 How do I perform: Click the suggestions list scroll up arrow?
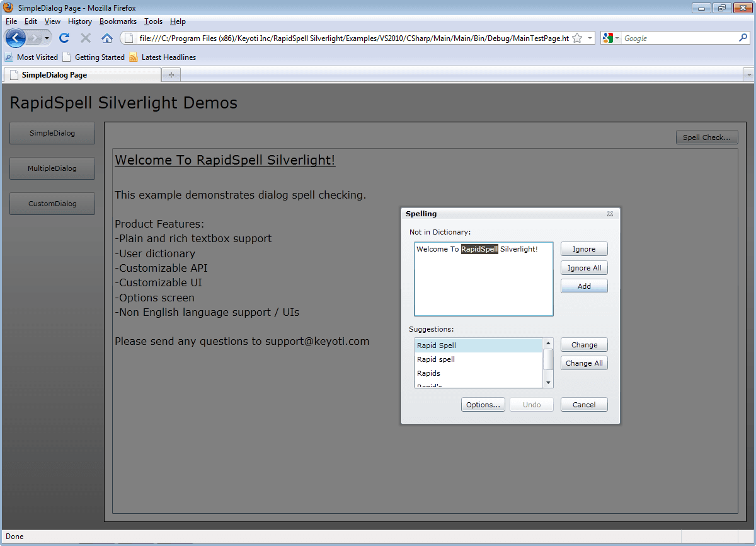click(548, 343)
